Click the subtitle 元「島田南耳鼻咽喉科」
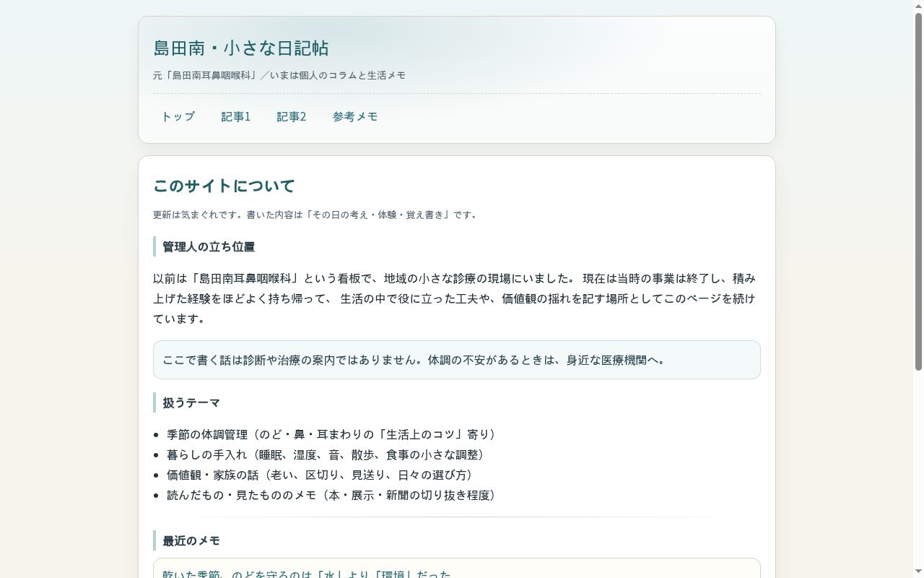The width and height of the screenshot is (924, 578). coord(279,75)
